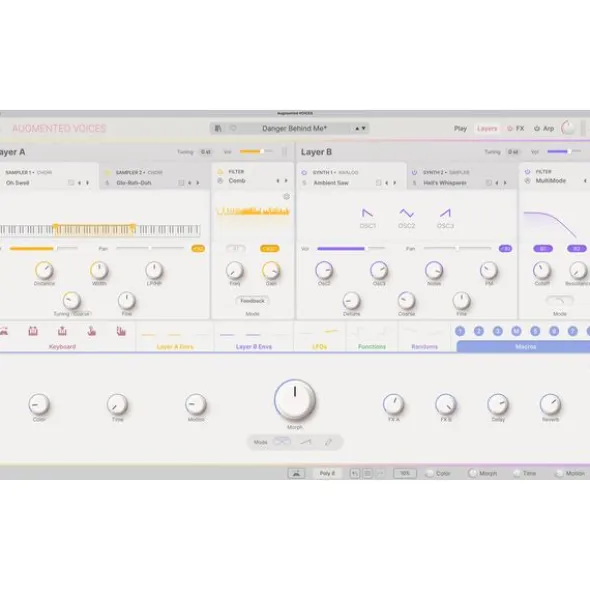Select next Hell's Whisperer sample arrow
Viewport: 590px width, 591px height.
(505, 183)
